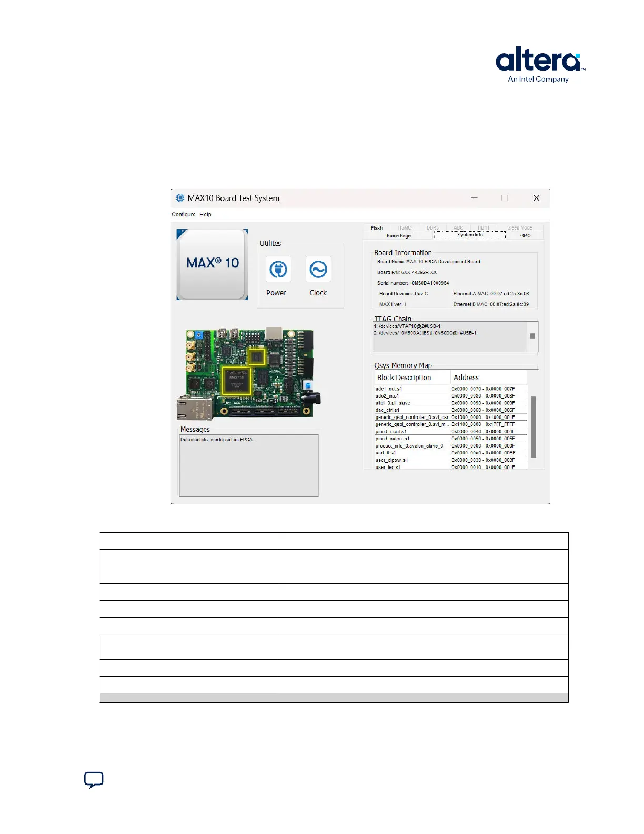Open the Power utility
The height and width of the screenshot is (834, 644).
coord(278,270)
